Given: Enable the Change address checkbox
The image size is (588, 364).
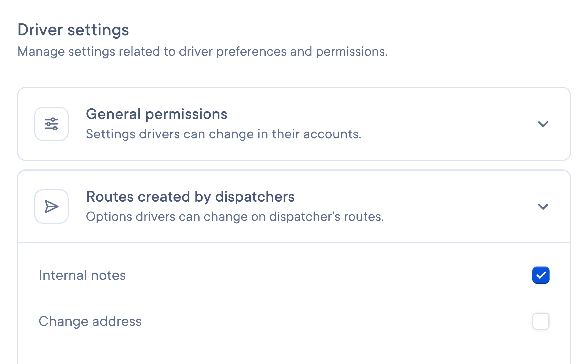Looking at the screenshot, I should [x=541, y=321].
